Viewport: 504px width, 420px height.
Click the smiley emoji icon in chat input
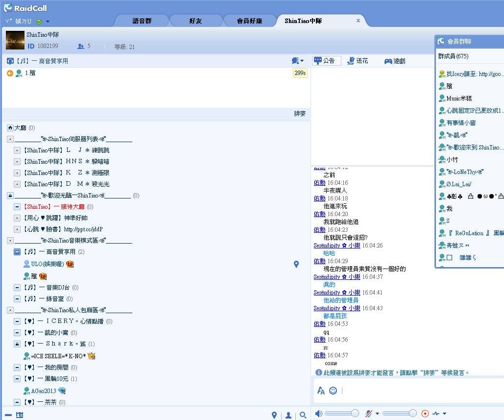coord(333,391)
